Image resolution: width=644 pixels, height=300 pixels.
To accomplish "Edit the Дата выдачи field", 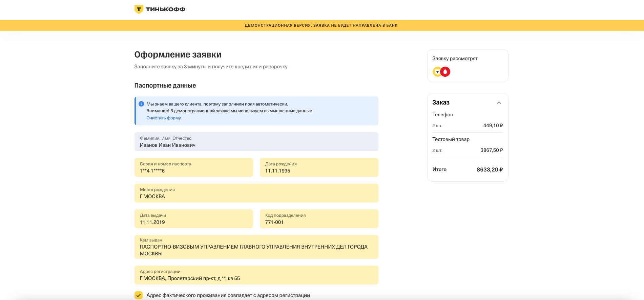I will coord(194,219).
